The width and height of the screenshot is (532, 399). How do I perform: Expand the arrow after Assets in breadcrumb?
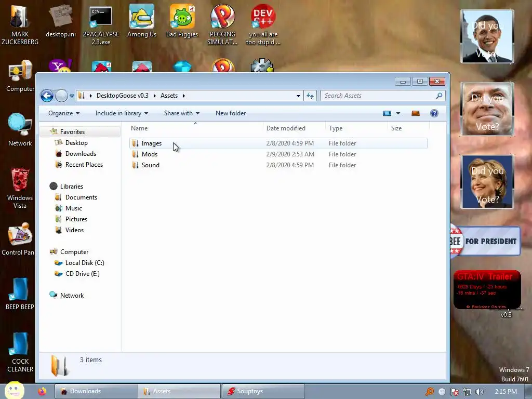click(x=183, y=96)
